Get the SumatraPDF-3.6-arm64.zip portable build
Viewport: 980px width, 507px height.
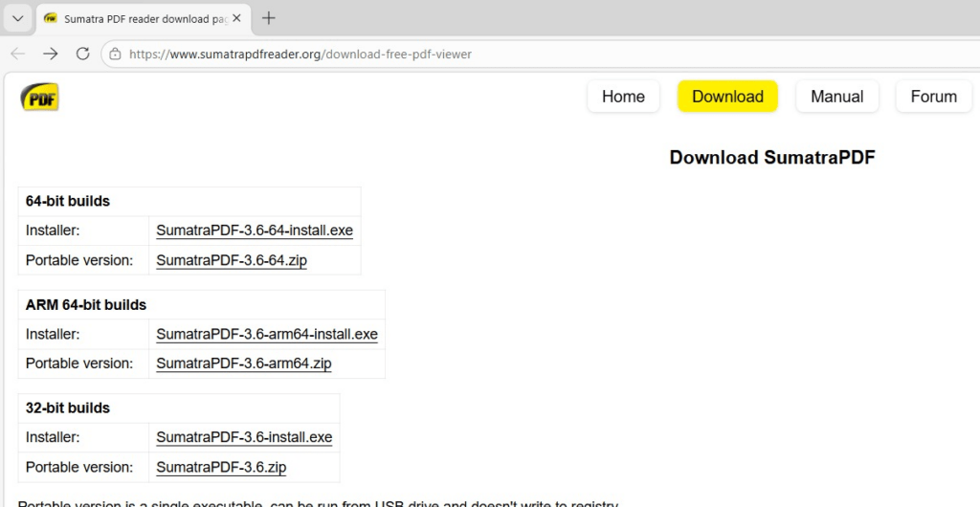click(244, 364)
